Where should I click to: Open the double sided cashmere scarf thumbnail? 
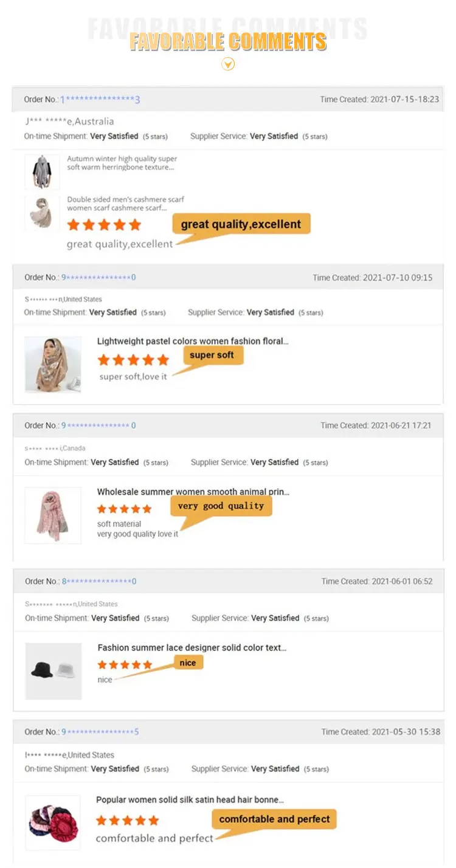click(x=42, y=213)
